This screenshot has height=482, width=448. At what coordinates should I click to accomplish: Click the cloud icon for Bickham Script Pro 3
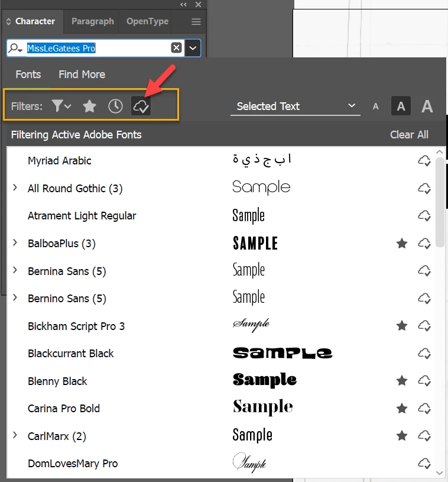coord(424,325)
